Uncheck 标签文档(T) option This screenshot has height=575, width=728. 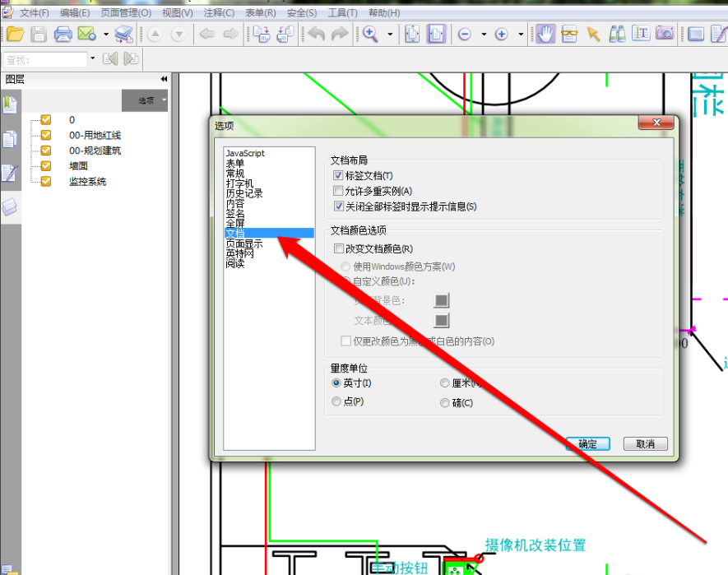338,175
